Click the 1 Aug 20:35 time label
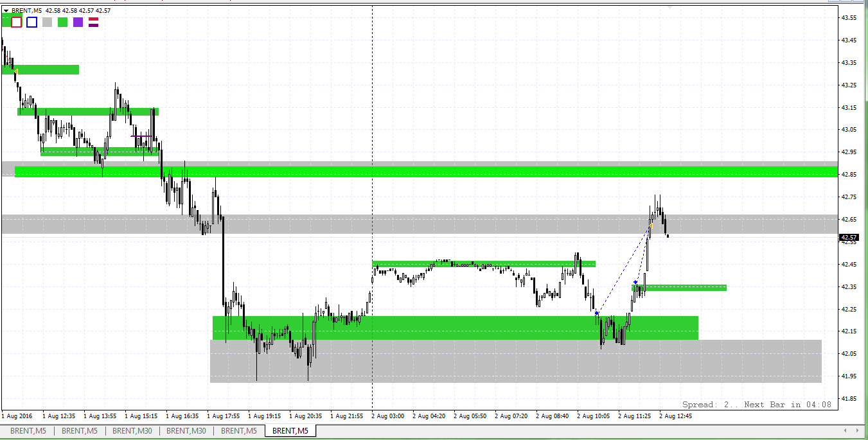This screenshot has width=868, height=440. tap(305, 416)
